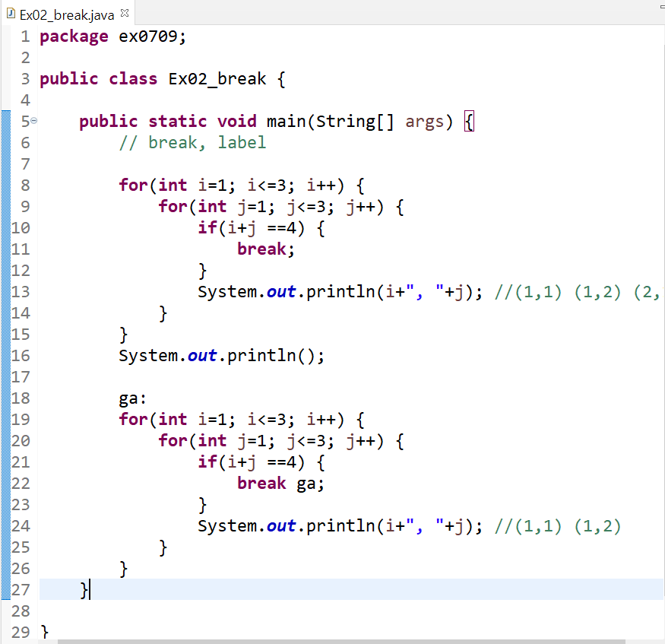Click 'args' parameter on line 5
The width and height of the screenshot is (665, 644).
click(424, 122)
